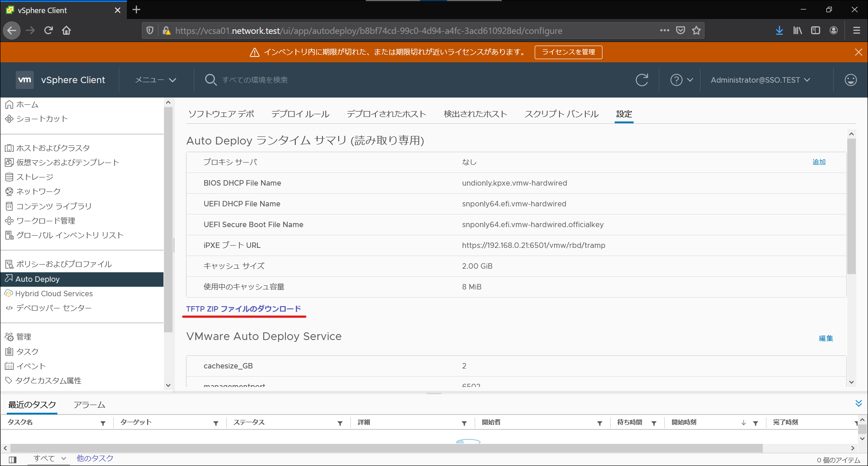
Task: Open page actions three-dots menu
Action: tap(664, 31)
